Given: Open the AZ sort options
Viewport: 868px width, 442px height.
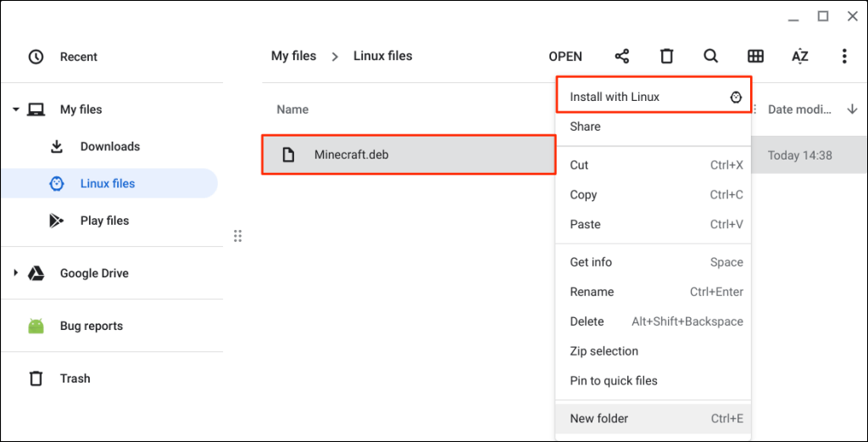Looking at the screenshot, I should tap(799, 57).
